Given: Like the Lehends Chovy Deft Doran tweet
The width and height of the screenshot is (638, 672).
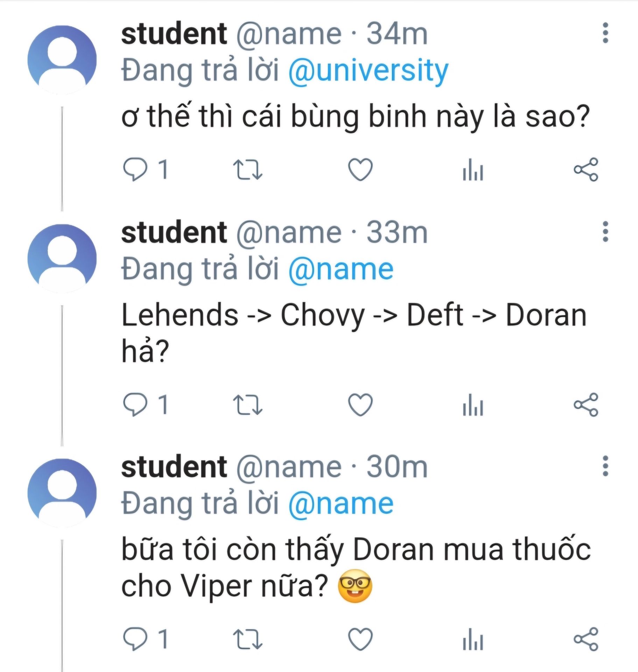Looking at the screenshot, I should click(360, 405).
